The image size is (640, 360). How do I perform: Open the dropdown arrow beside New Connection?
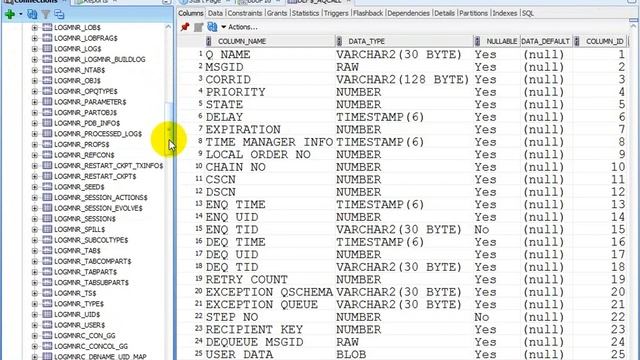(20, 15)
